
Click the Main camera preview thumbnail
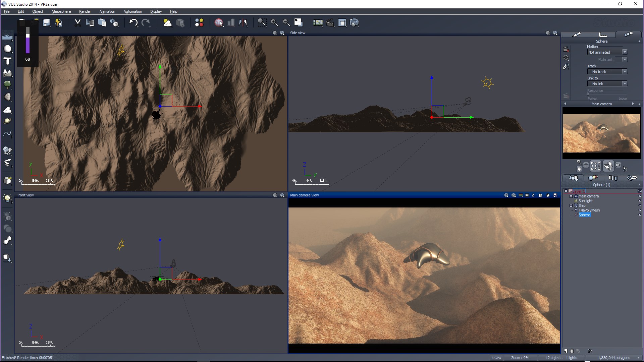601,133
